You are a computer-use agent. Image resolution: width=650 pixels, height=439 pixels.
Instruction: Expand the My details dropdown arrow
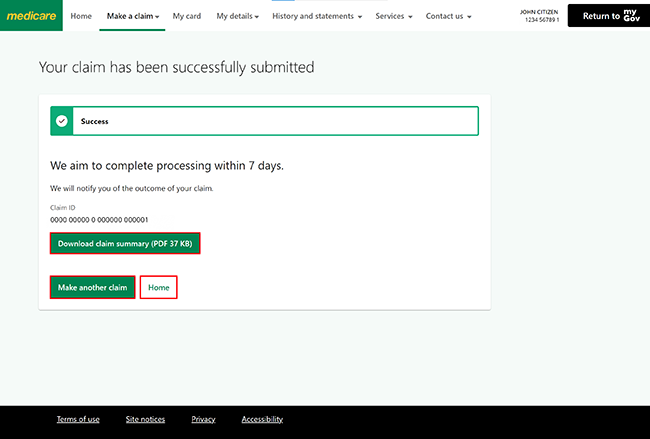pyautogui.click(x=257, y=17)
